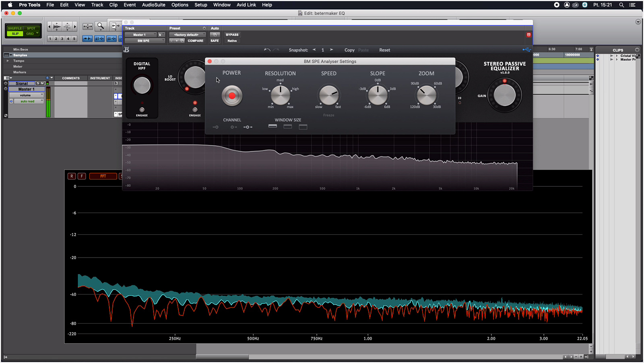This screenshot has height=363, width=644.
Task: Select medium window size icon
Action: [x=288, y=126]
